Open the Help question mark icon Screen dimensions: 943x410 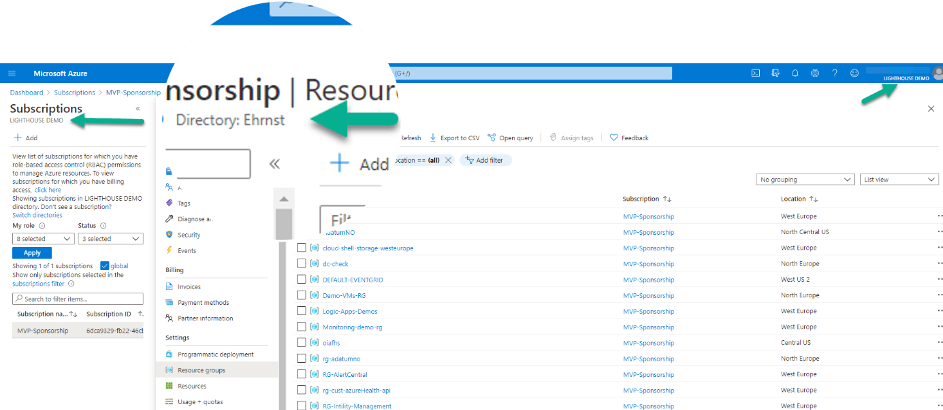click(x=835, y=73)
